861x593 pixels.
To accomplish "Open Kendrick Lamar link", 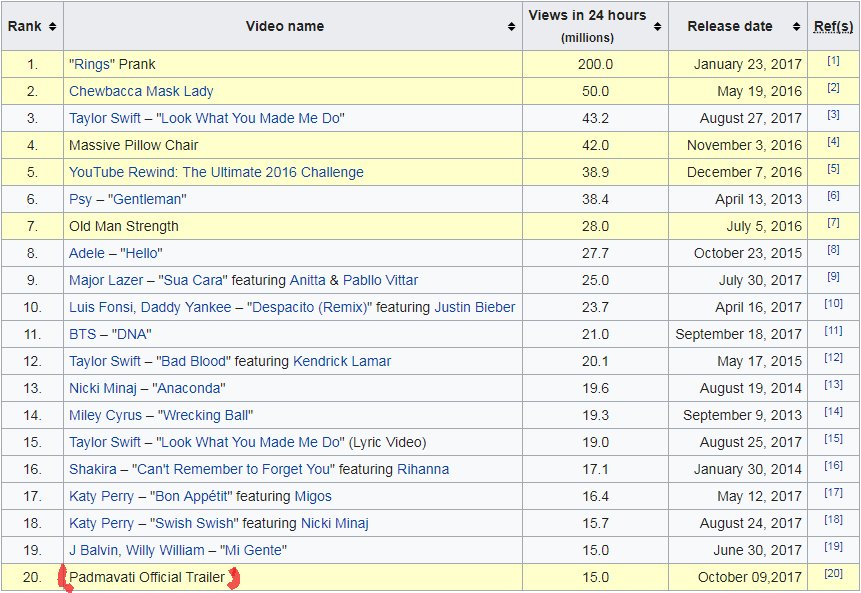I will [x=342, y=361].
